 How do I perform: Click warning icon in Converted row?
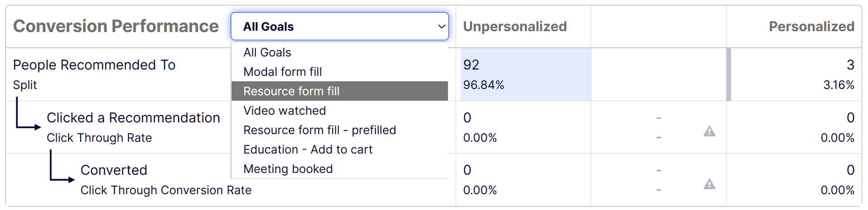(709, 184)
